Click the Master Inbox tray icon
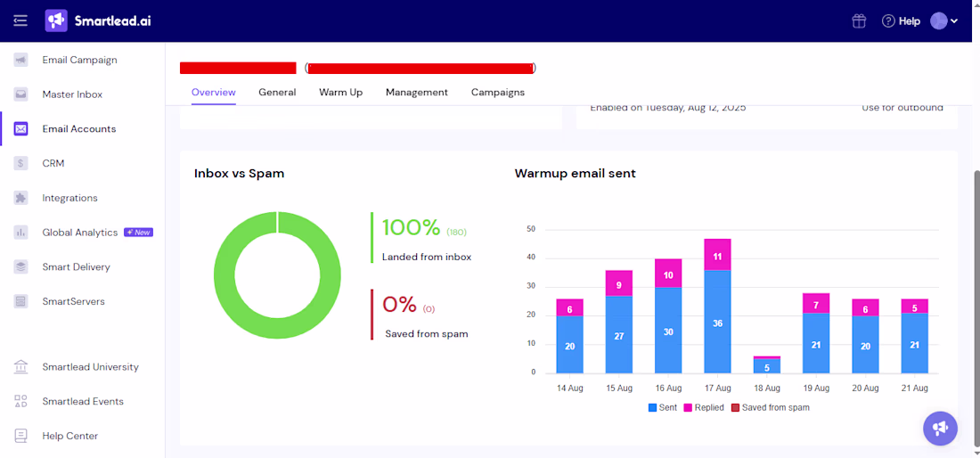The width and height of the screenshot is (980, 458). [20, 94]
